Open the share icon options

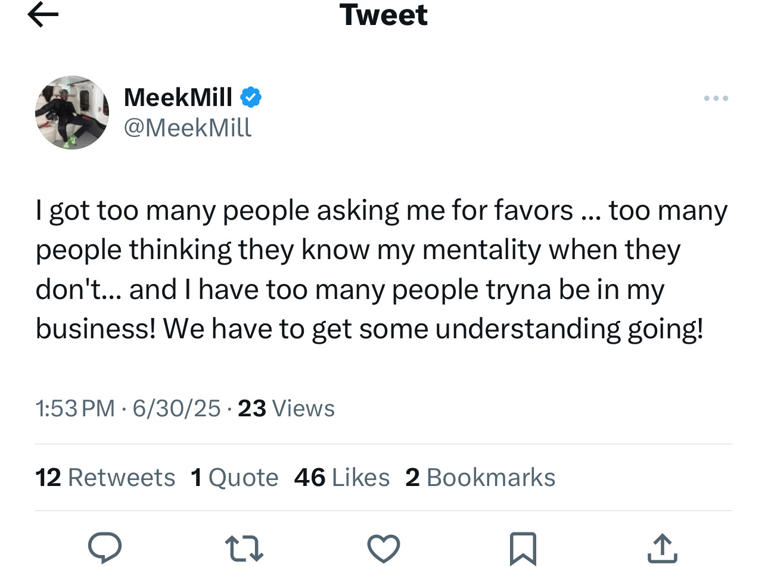[664, 547]
